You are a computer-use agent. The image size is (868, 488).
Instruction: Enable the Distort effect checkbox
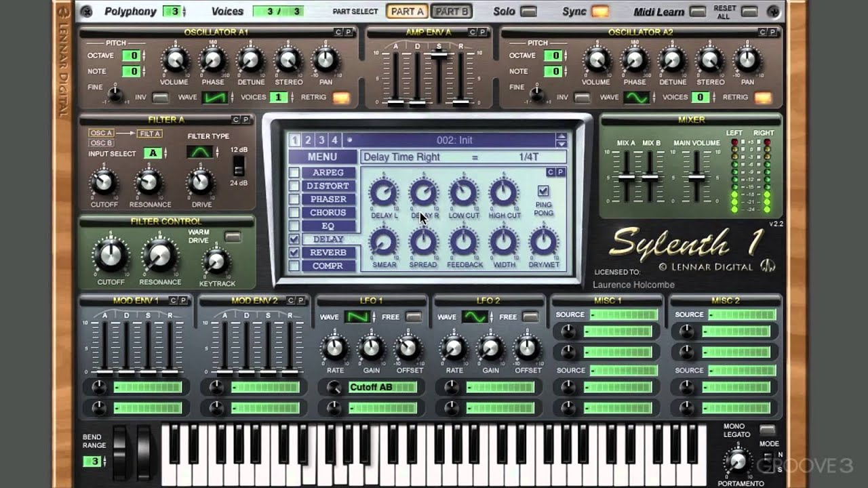tap(294, 186)
